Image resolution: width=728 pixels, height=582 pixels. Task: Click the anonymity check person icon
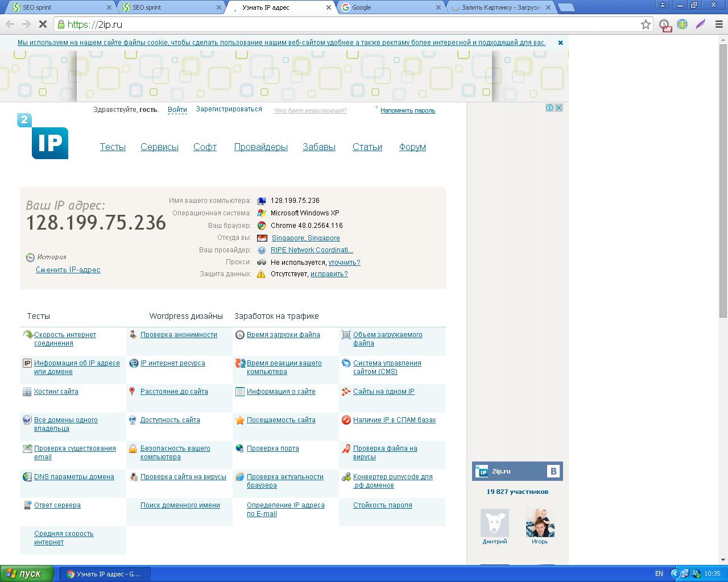133,335
